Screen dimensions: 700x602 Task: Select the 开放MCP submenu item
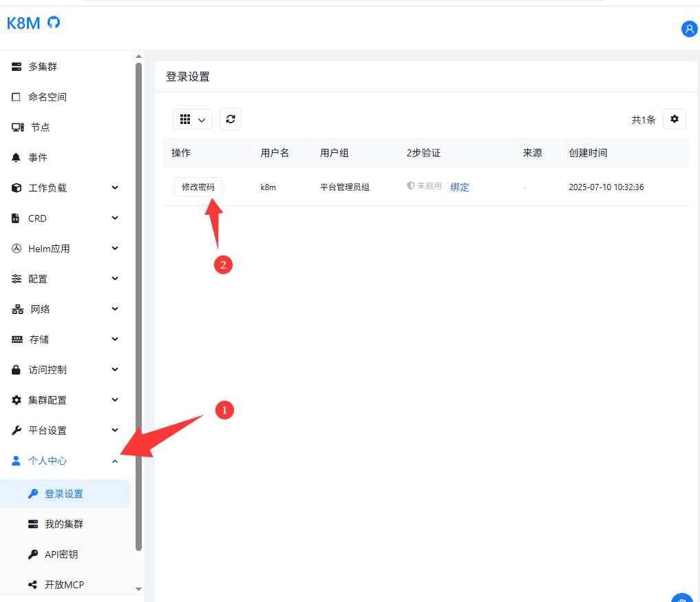[x=65, y=585]
